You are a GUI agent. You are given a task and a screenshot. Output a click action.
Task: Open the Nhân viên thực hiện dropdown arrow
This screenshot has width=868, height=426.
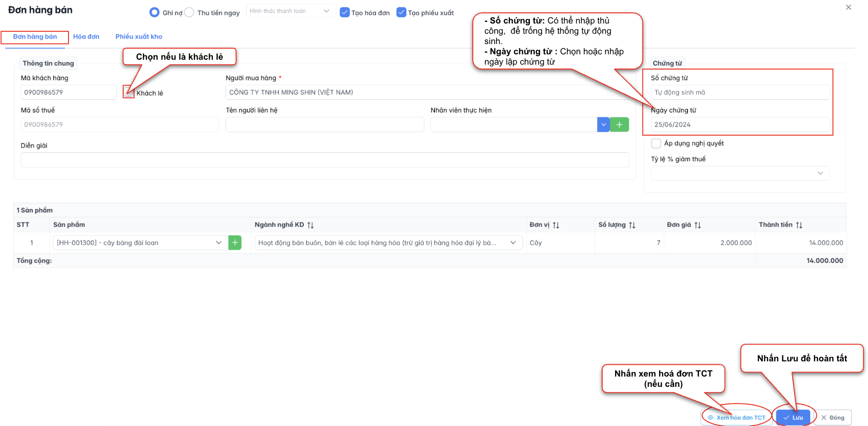(x=603, y=125)
